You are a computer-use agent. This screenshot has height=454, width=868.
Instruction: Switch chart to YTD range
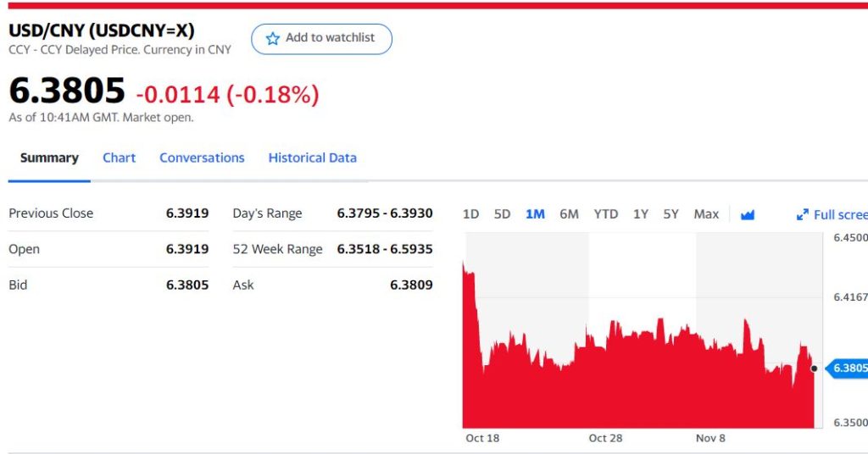pyautogui.click(x=605, y=214)
